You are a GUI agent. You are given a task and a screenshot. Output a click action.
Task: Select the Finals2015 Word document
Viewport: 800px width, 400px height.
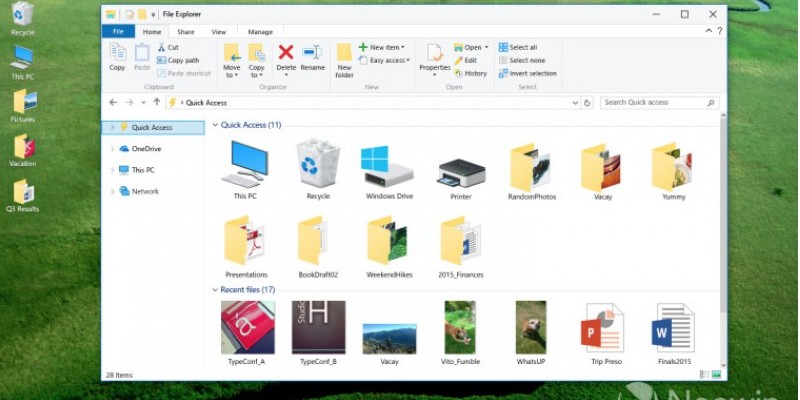click(674, 334)
